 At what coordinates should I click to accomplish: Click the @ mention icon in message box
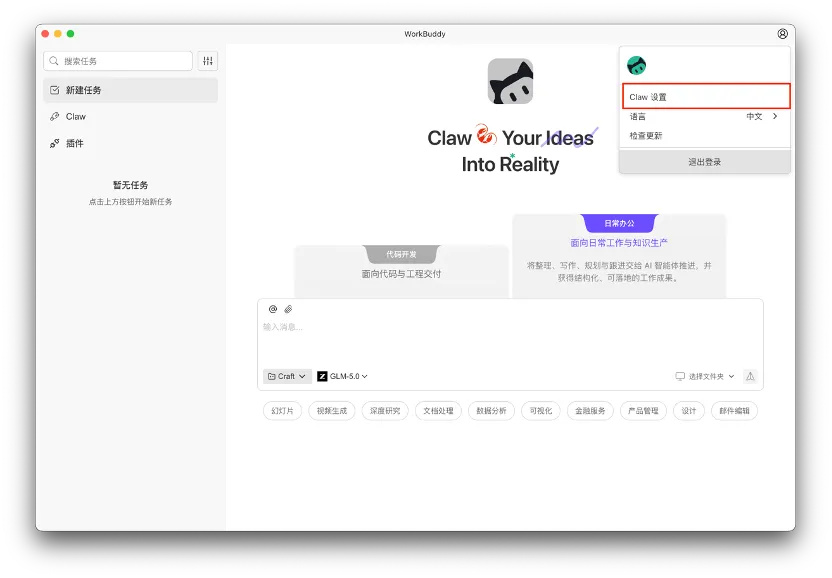pos(273,309)
